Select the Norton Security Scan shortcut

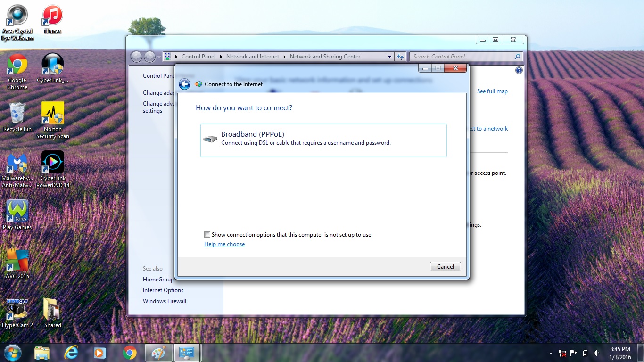click(53, 121)
